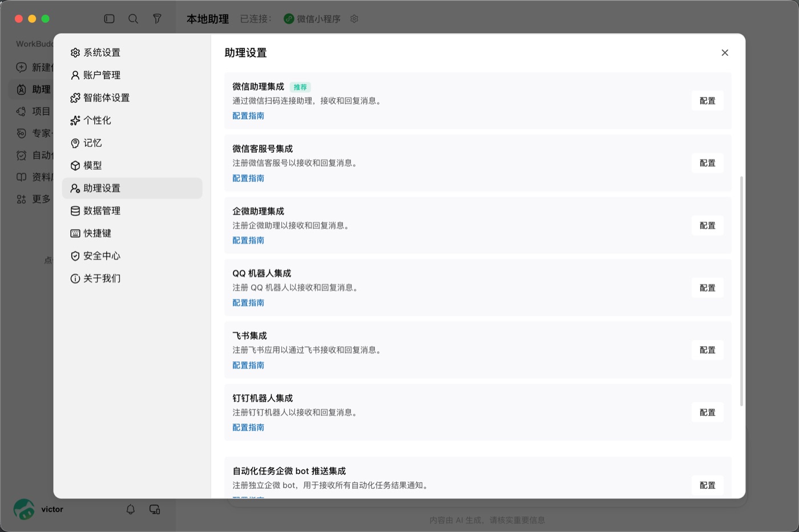Viewport: 799px width, 532px height.
Task: Click 配置 for 钉钉机器人集成
Action: click(x=708, y=412)
